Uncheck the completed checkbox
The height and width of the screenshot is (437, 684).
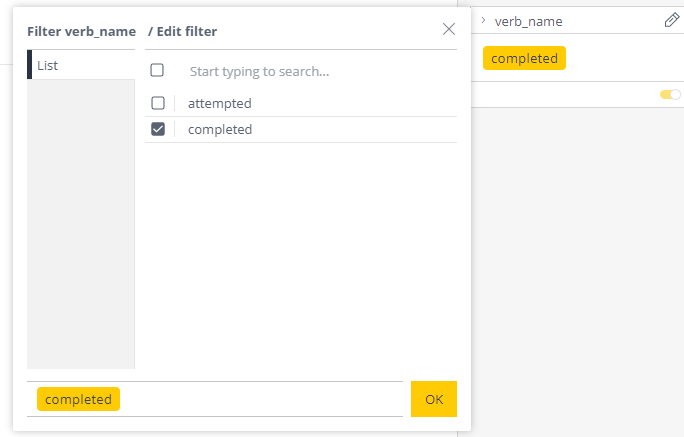[158, 129]
